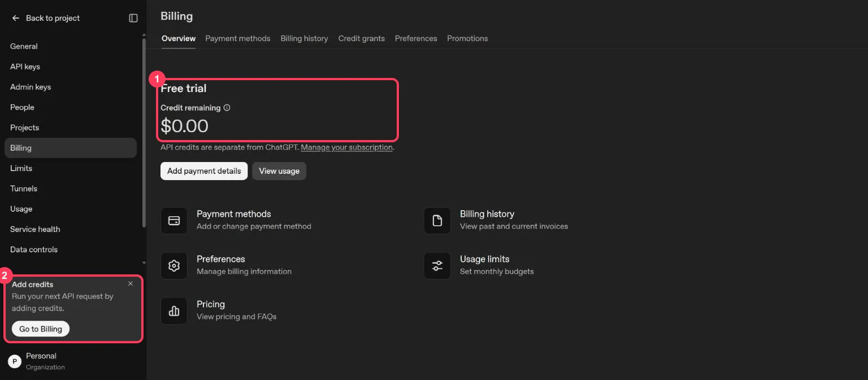
Task: Click the Billing history document icon
Action: tap(437, 221)
